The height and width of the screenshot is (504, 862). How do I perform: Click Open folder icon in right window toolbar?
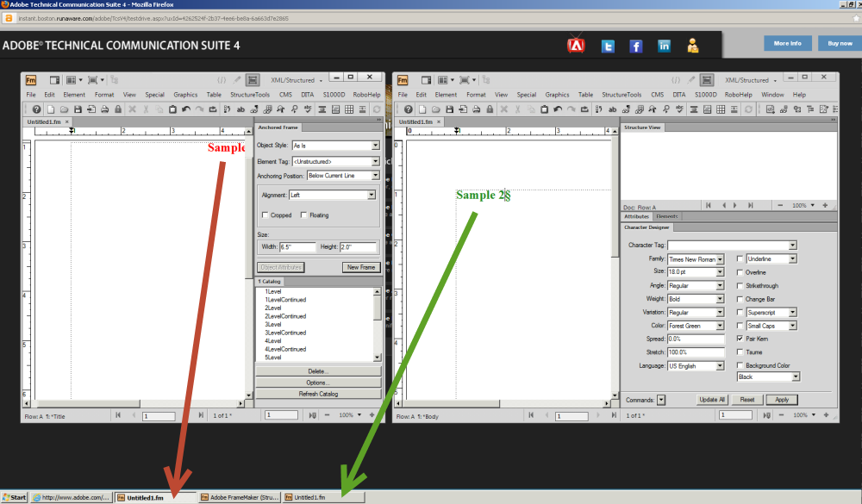[436, 109]
